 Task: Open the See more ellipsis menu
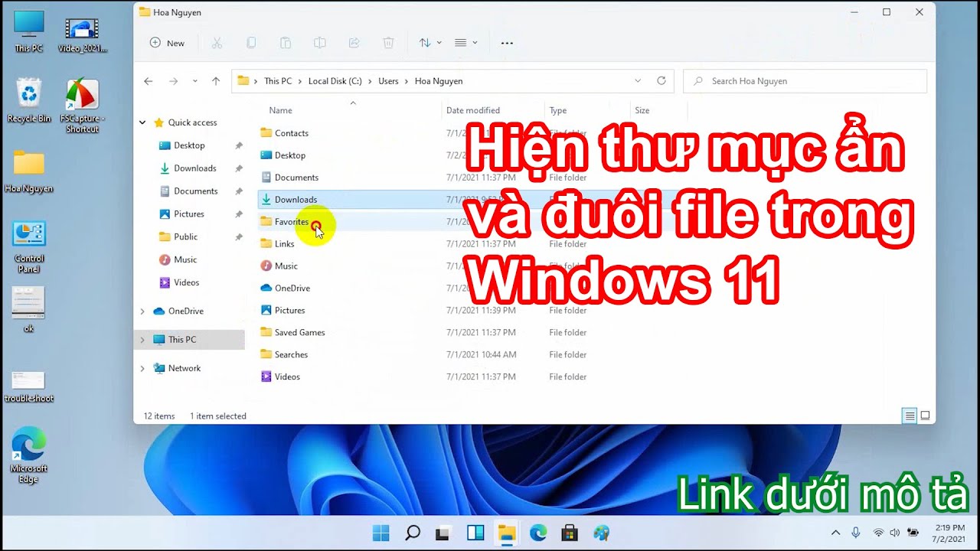(x=507, y=43)
